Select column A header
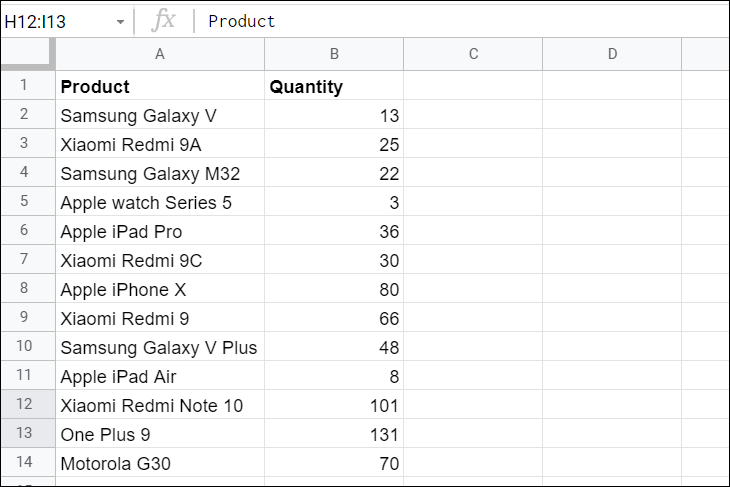Image resolution: width=730 pixels, height=487 pixels. pos(160,54)
